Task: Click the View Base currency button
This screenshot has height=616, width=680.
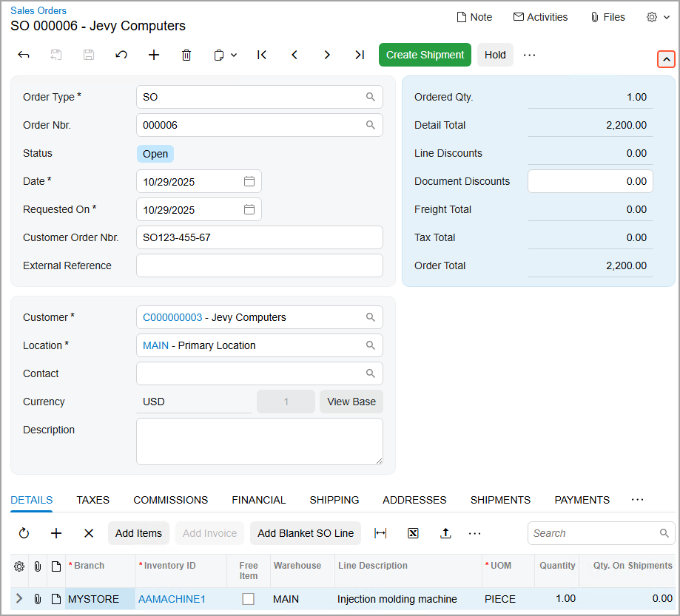Action: pyautogui.click(x=351, y=402)
